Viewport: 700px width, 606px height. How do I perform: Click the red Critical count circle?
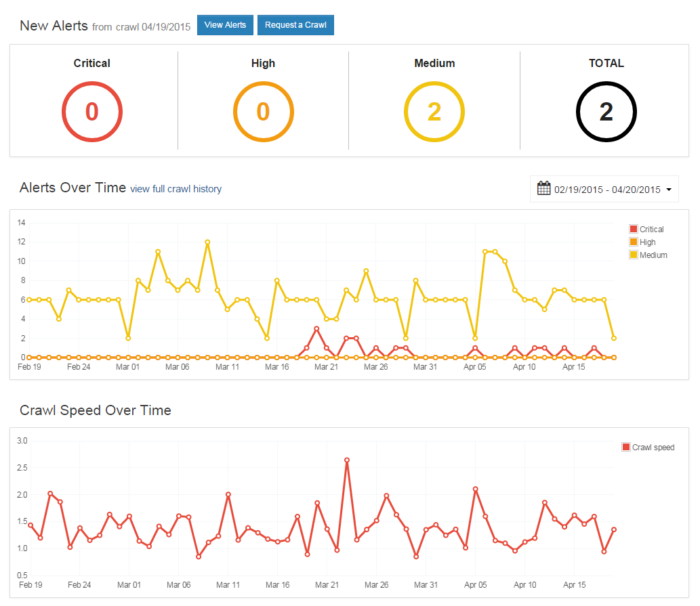[92, 112]
